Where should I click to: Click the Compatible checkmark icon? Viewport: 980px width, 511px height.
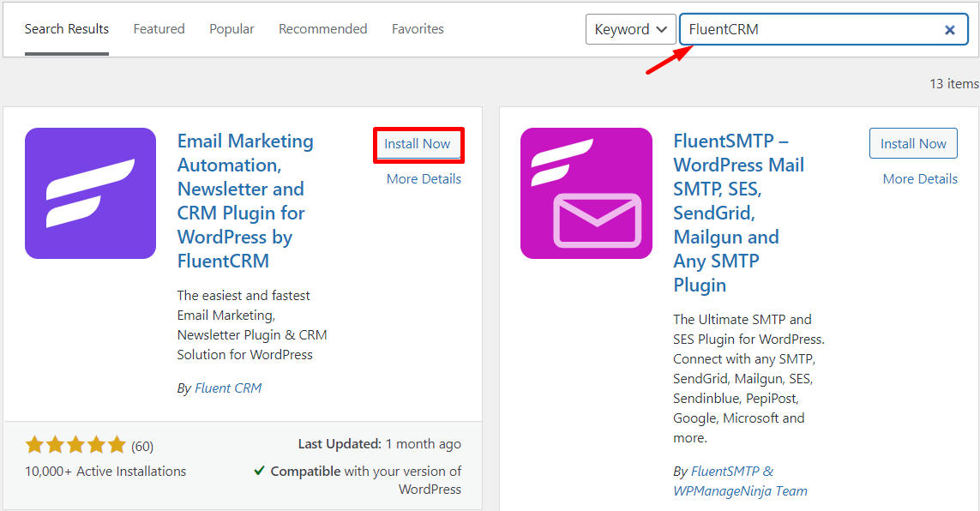pos(260,471)
